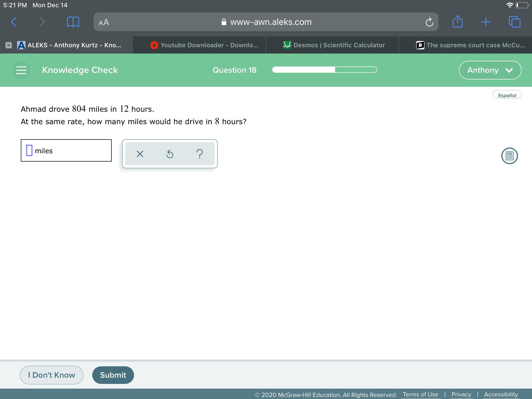Image resolution: width=532 pixels, height=399 pixels.
Task: Tap Safari's back navigation arrow
Action: [14, 22]
